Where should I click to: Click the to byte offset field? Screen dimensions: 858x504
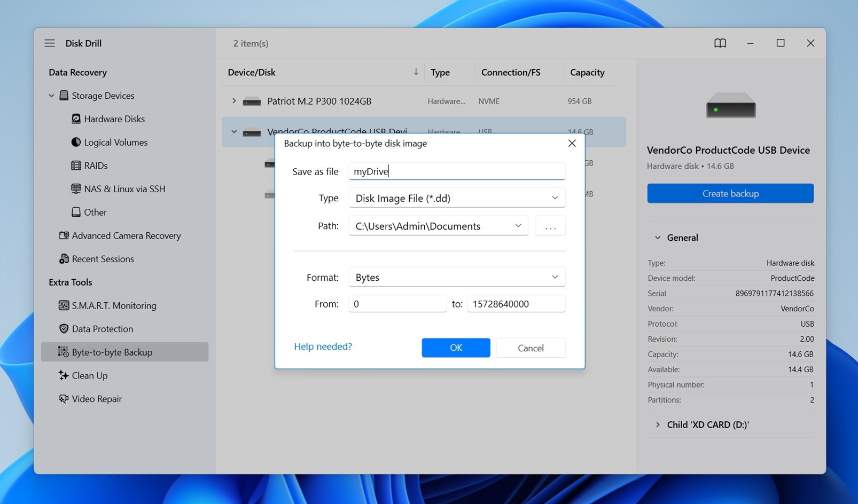coord(516,304)
